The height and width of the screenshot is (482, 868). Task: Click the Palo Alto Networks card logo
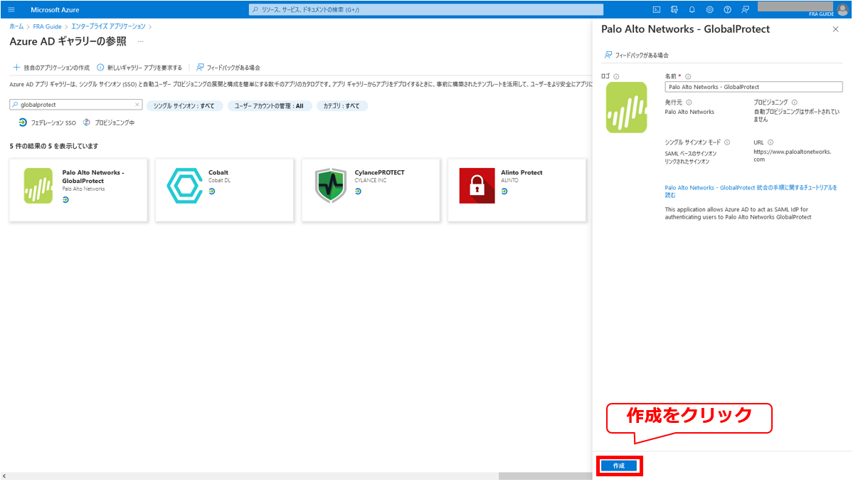click(x=38, y=186)
